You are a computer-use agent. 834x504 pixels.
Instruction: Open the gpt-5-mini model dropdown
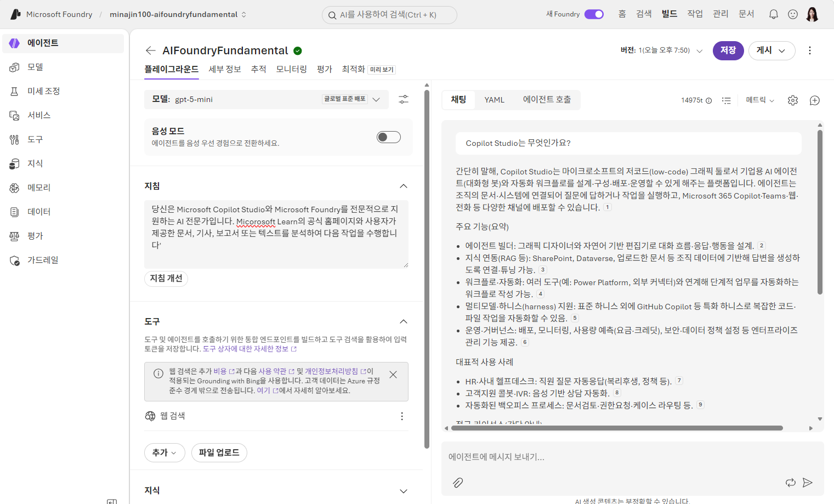pos(266,99)
